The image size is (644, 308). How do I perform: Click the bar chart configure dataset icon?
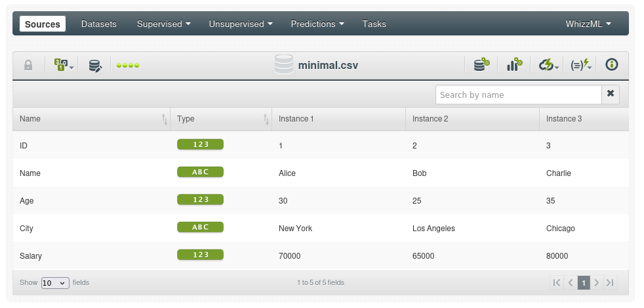(514, 65)
